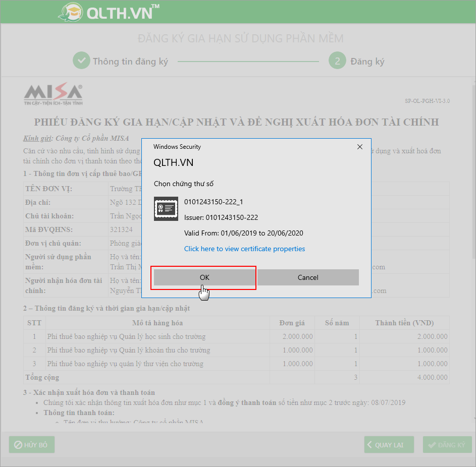Click Quản lý khoản thu row description
This screenshot has height=467, width=476.
[128, 350]
